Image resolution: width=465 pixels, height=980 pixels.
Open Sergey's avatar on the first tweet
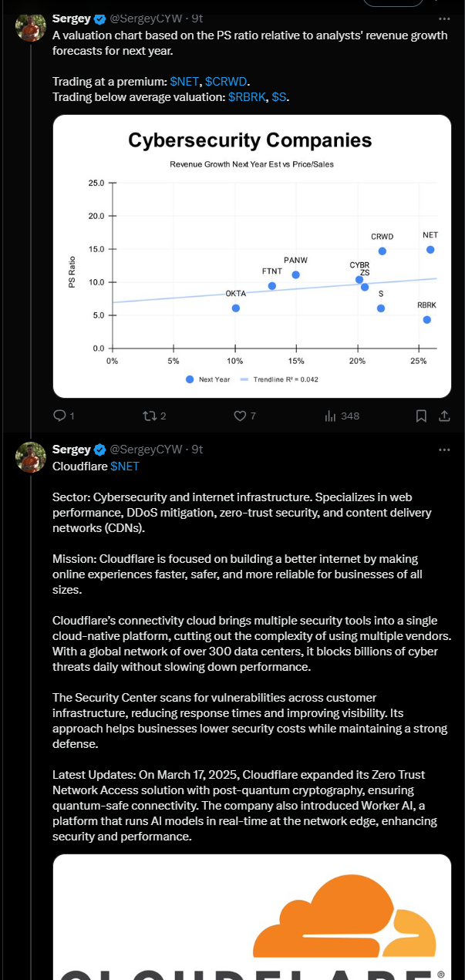tap(31, 27)
